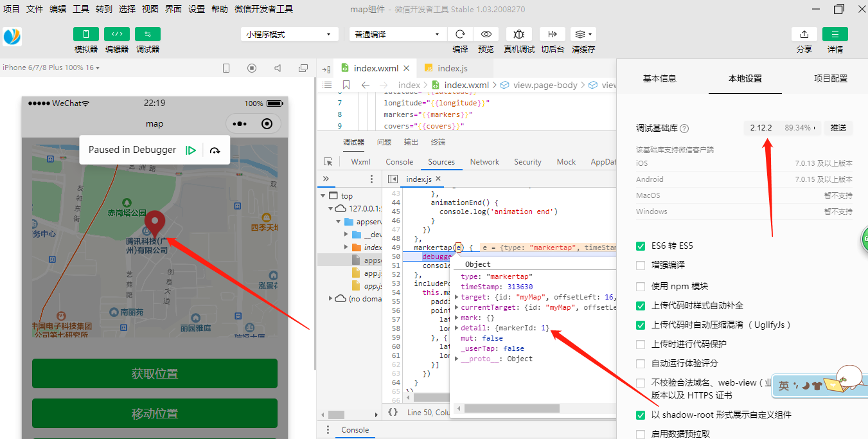Open the mini-program capsule three-dots menu
The width and height of the screenshot is (868, 439).
pyautogui.click(x=240, y=124)
